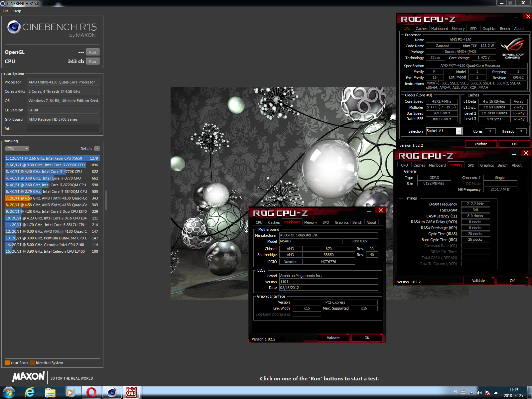Click the panel splitter handle beside ranking
Image resolution: width=532 pixels, height=399 pixels.
click(x=106, y=200)
